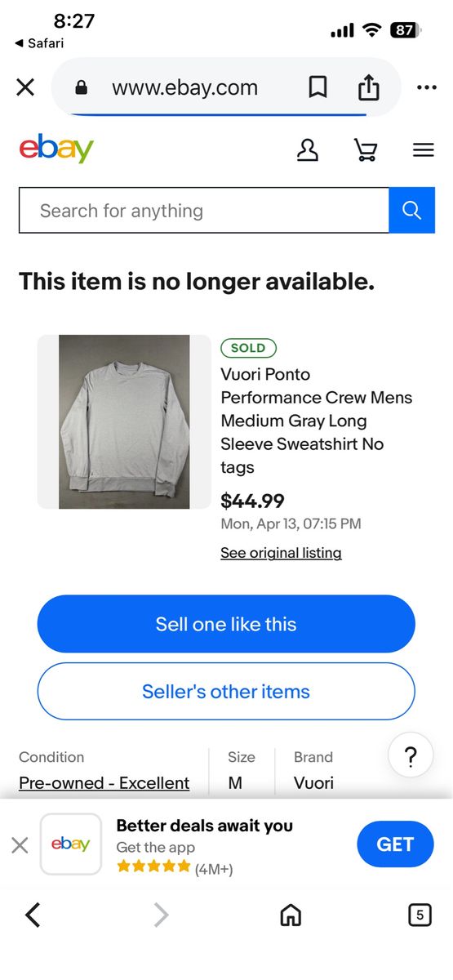This screenshot has width=453, height=980.
Task: Click the Search for anything field
Action: click(x=204, y=211)
